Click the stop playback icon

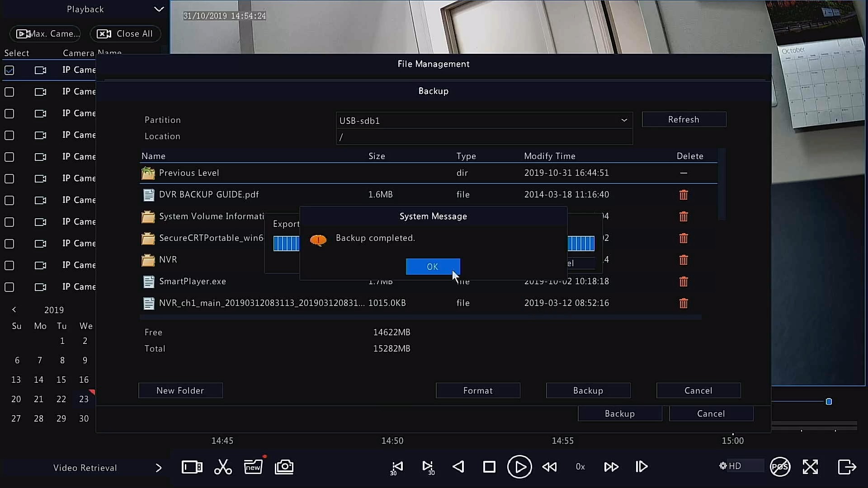489,467
